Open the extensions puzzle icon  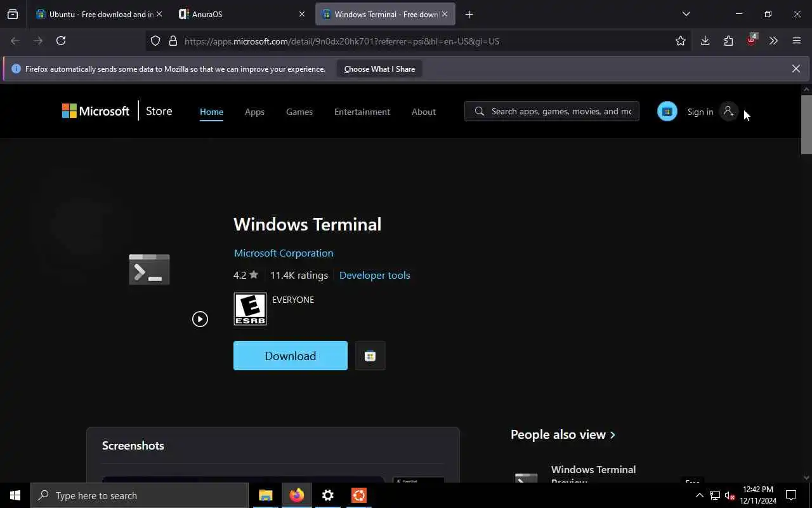[728, 41]
